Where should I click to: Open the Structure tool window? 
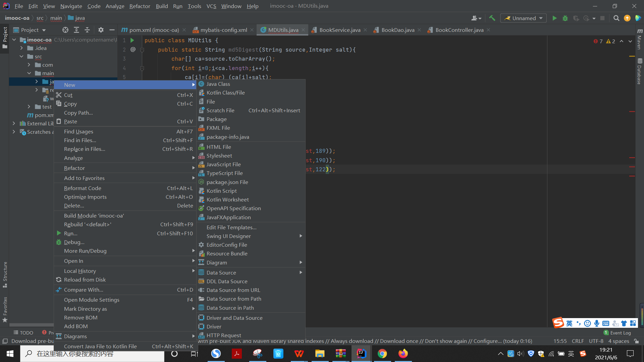tap(5, 274)
